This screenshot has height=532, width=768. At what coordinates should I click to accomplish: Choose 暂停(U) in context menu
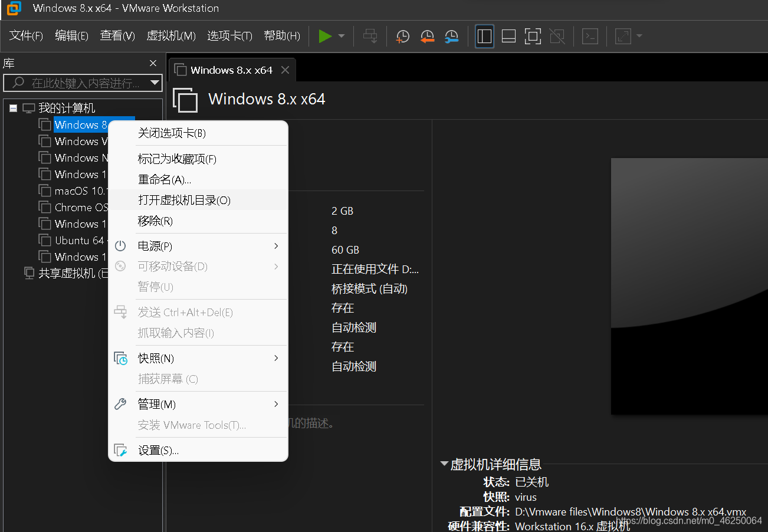coord(198,287)
